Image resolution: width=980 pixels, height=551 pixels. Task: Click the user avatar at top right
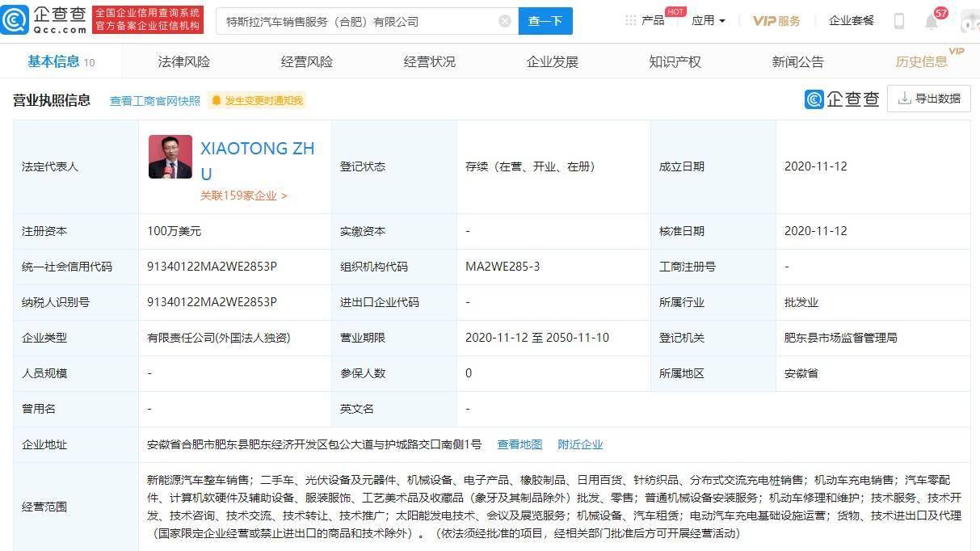(969, 22)
